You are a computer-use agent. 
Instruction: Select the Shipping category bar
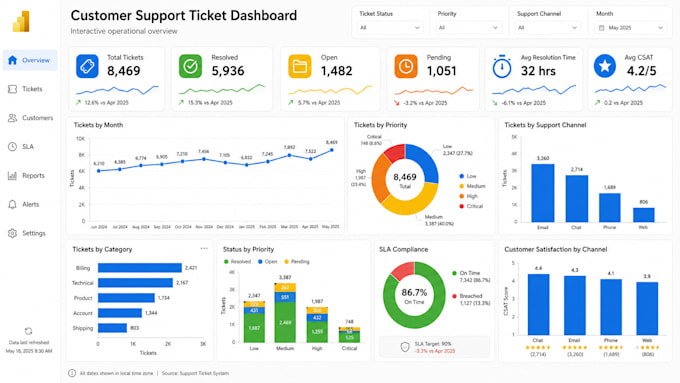[112, 328]
